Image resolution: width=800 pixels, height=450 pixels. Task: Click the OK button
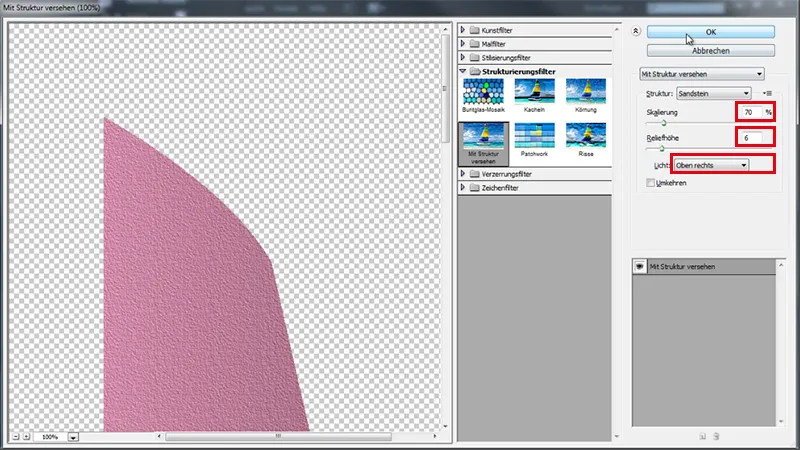tap(711, 32)
